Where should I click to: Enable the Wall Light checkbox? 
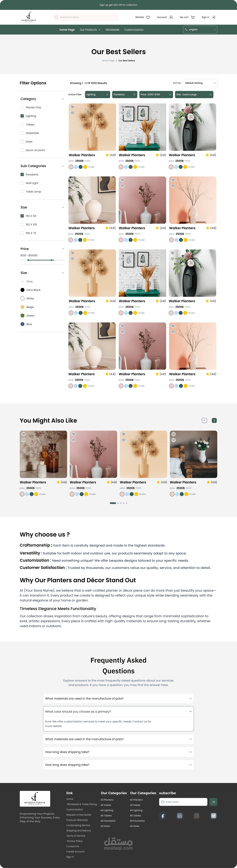tap(22, 183)
